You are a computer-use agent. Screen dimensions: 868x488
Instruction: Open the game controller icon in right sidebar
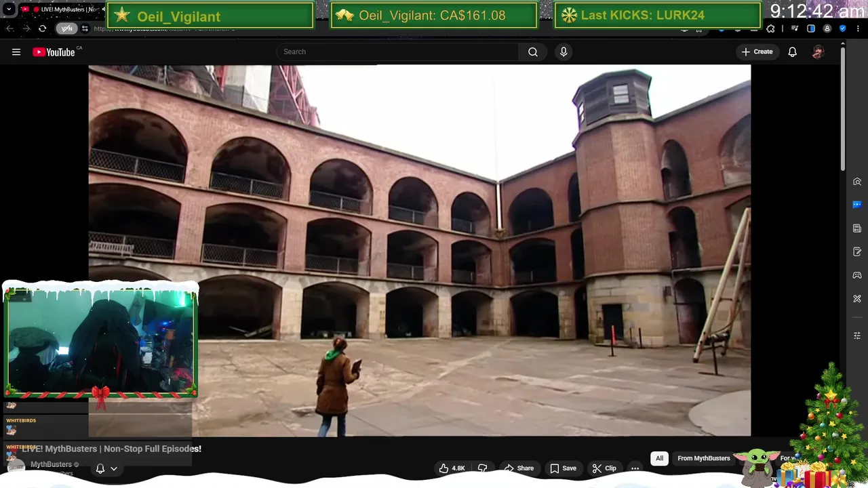pyautogui.click(x=857, y=275)
